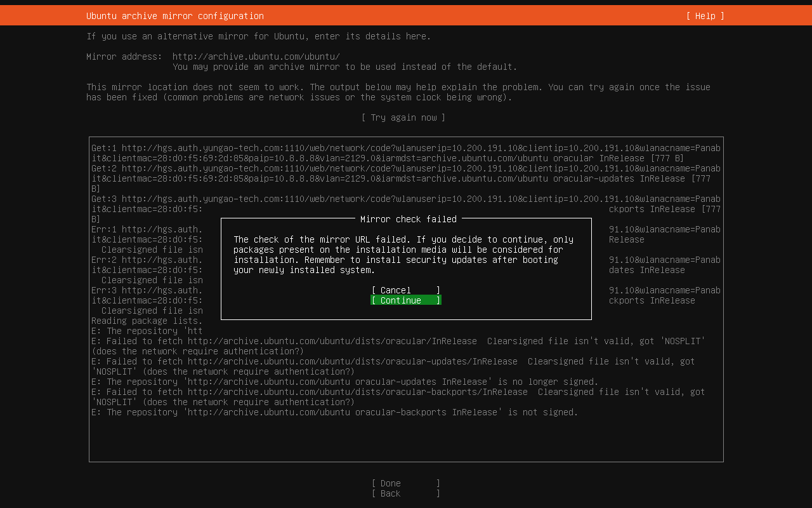Click 'If you use an alternative mirror' instruction

(x=259, y=36)
